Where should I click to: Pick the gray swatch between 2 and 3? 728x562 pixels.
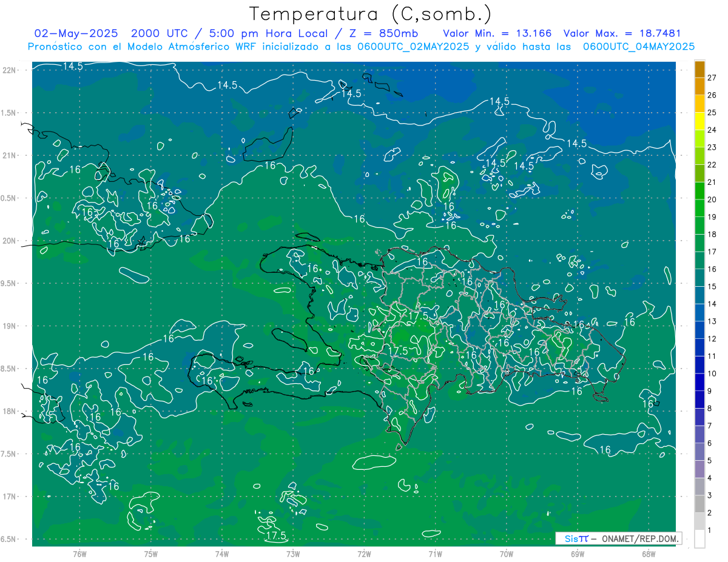(x=699, y=504)
